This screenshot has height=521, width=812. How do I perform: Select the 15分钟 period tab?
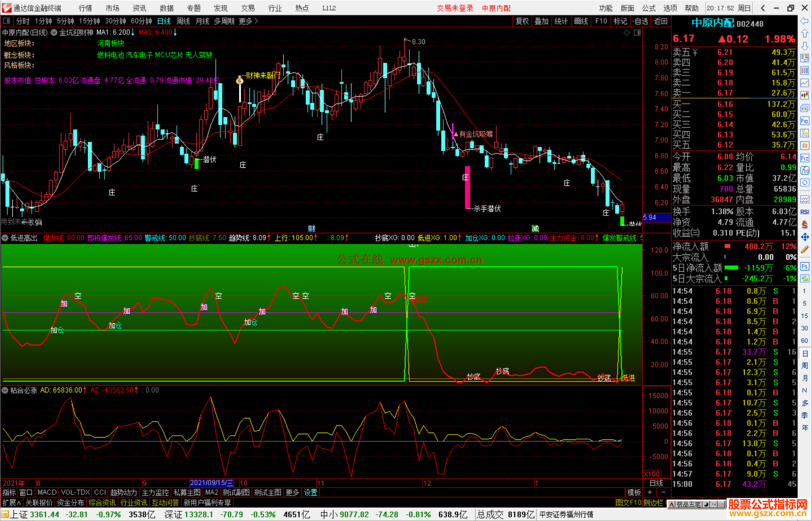(90, 21)
